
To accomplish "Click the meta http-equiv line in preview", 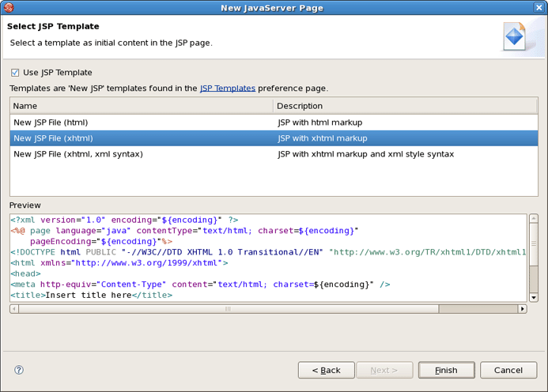I will tap(200, 284).
